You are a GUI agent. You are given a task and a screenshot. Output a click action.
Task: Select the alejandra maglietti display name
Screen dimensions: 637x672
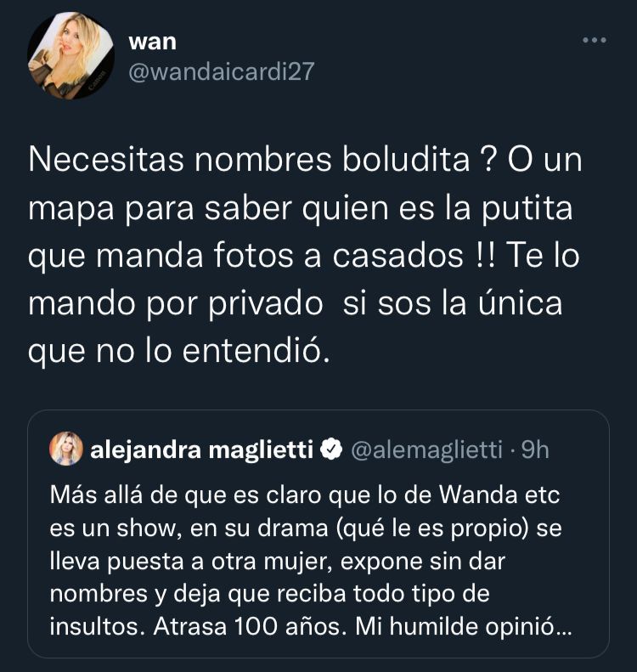pos(202,449)
